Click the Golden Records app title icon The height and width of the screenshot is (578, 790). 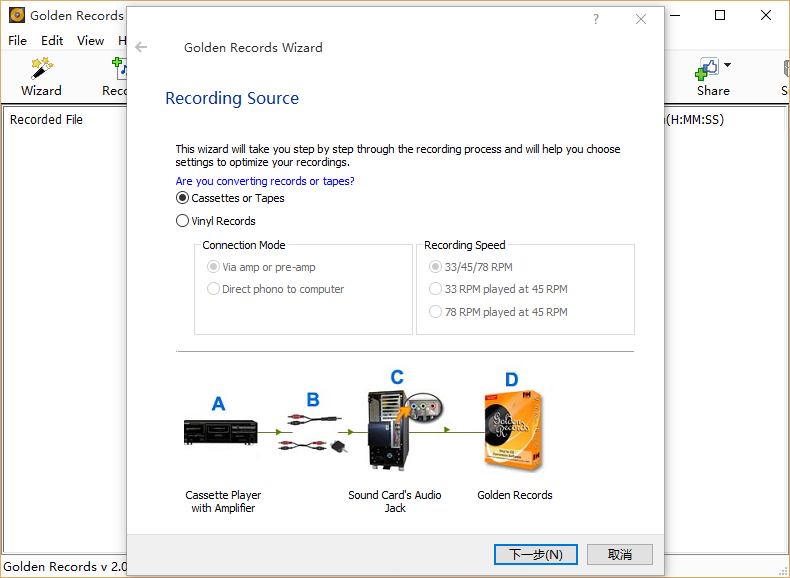[x=17, y=15]
